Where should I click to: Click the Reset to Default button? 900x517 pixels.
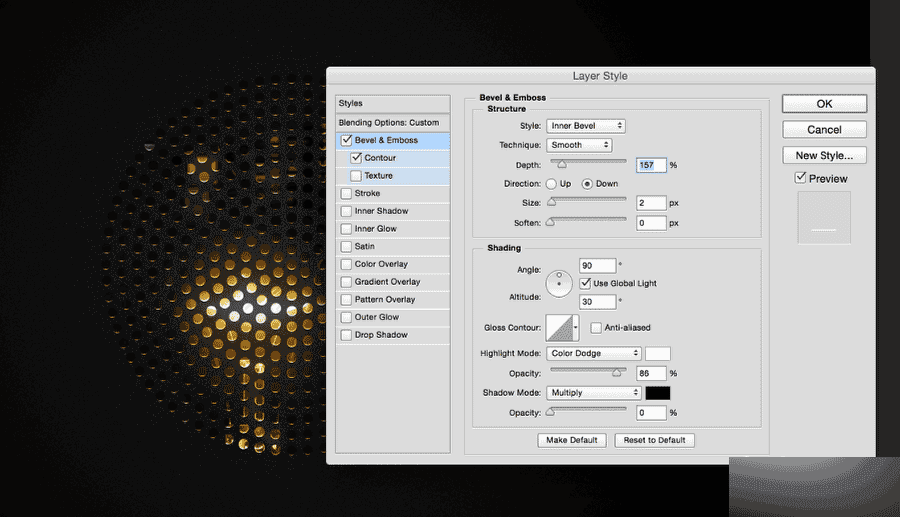click(653, 440)
